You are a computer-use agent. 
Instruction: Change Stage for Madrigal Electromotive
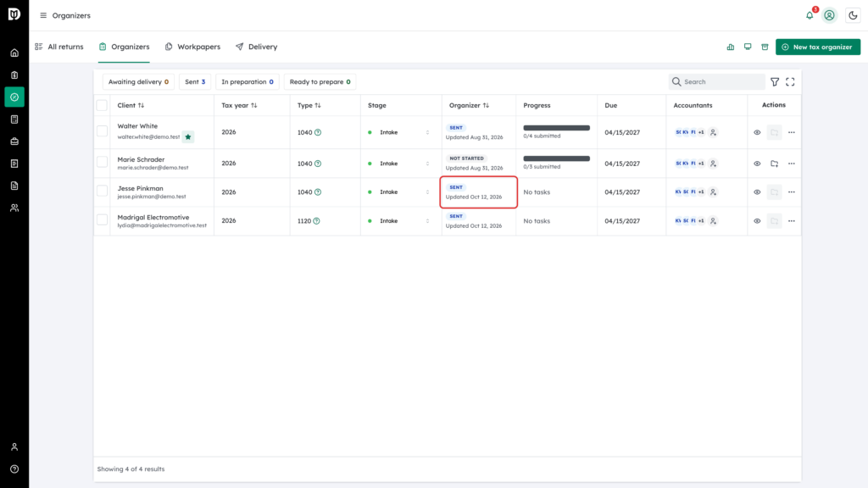[398, 221]
